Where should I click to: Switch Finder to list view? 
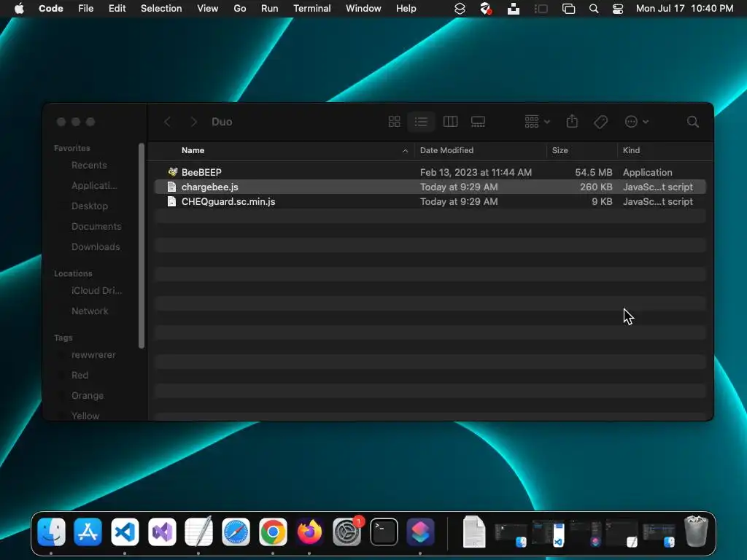click(x=421, y=122)
